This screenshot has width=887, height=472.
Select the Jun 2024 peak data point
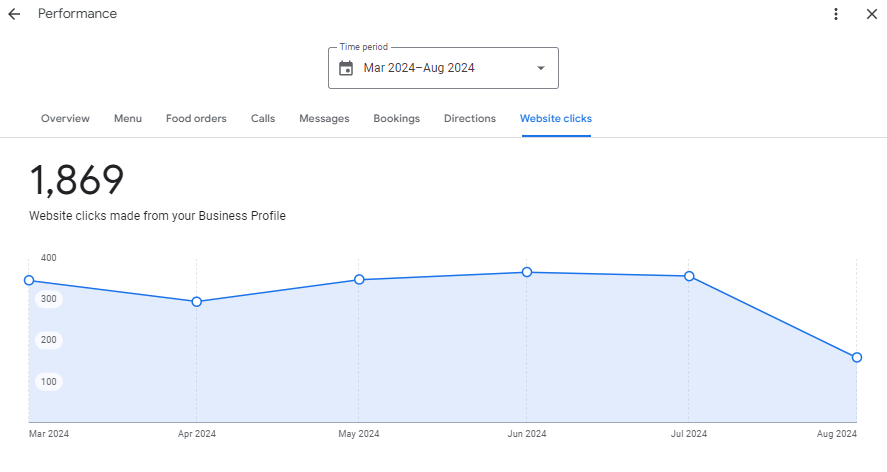pos(527,272)
